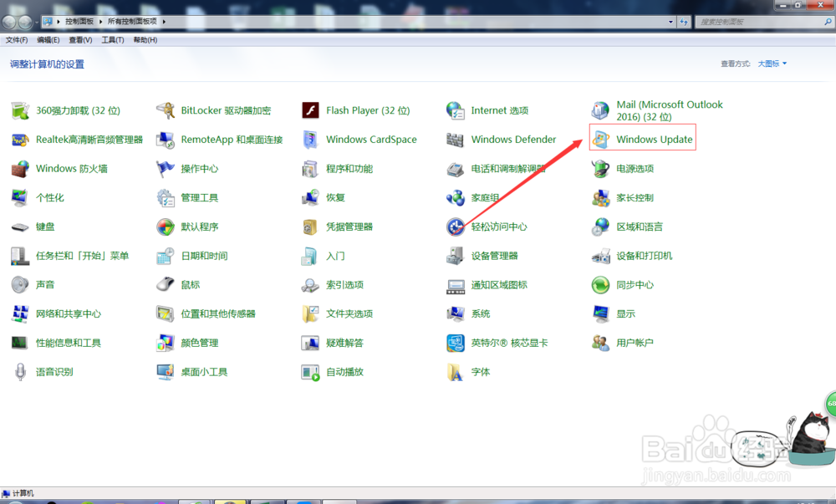Open the 查看(V) menu
This screenshot has width=836, height=504.
point(80,40)
